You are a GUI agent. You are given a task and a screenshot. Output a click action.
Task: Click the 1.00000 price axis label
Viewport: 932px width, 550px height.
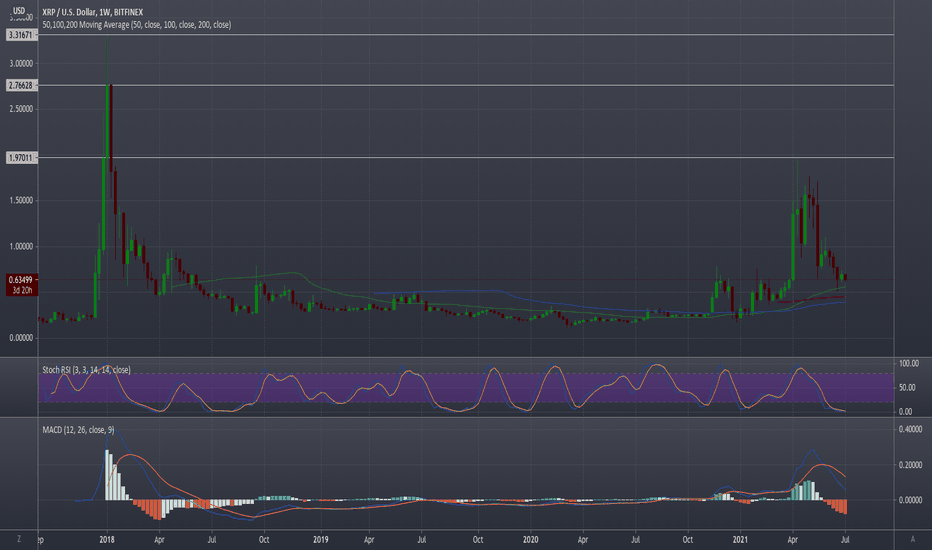pyautogui.click(x=21, y=247)
